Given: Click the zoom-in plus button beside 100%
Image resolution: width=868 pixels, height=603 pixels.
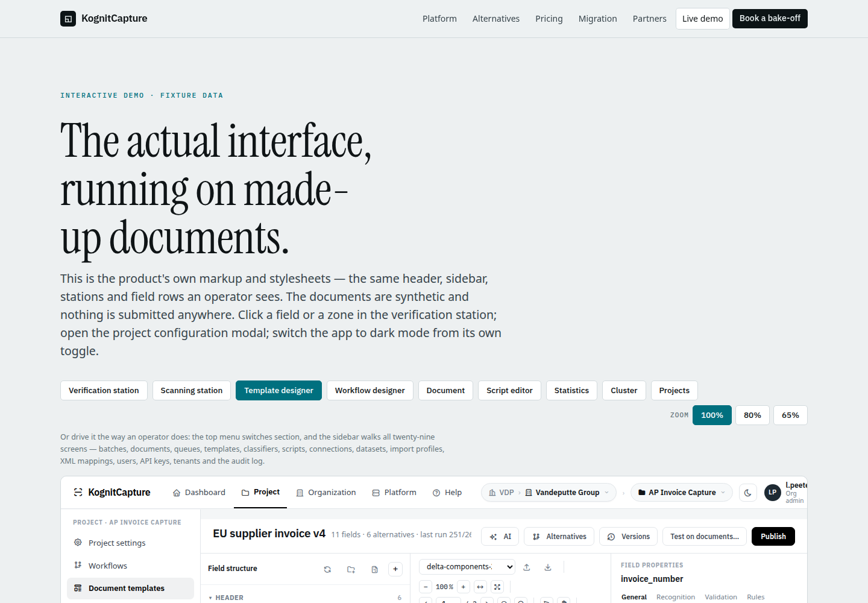Looking at the screenshot, I should 463,587.
